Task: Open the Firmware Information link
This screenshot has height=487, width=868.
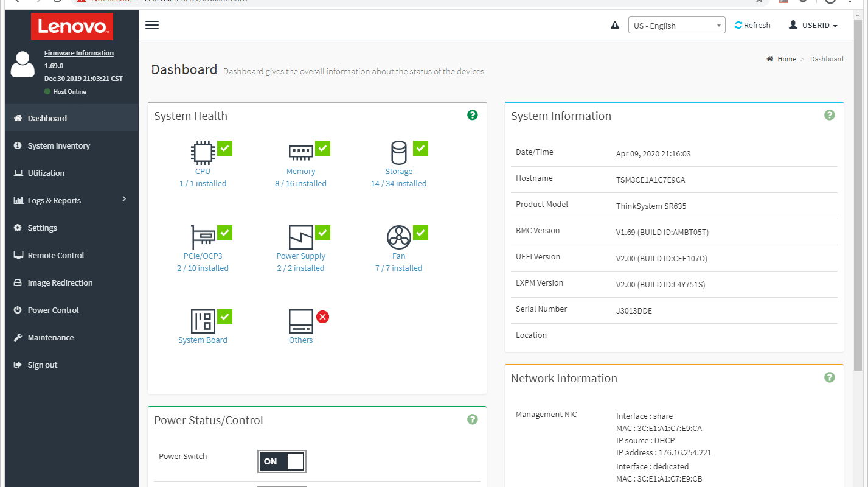Action: coord(79,53)
